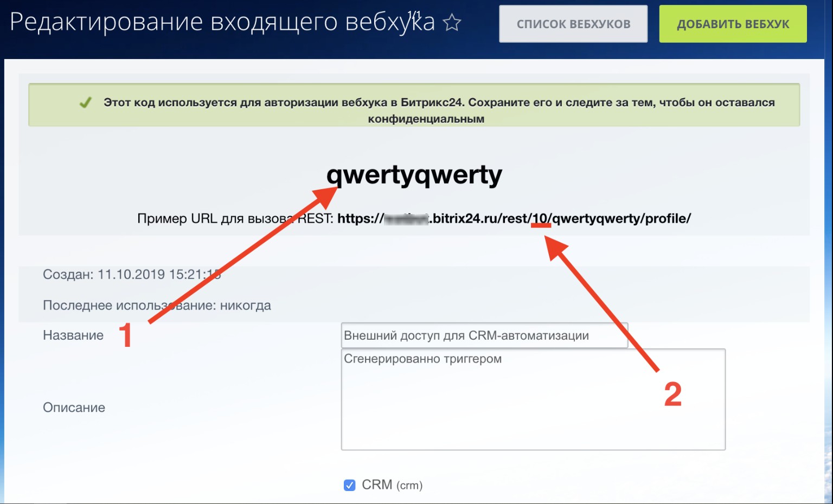833x504 pixels.
Task: Open the Список вебхуков list
Action: [573, 24]
